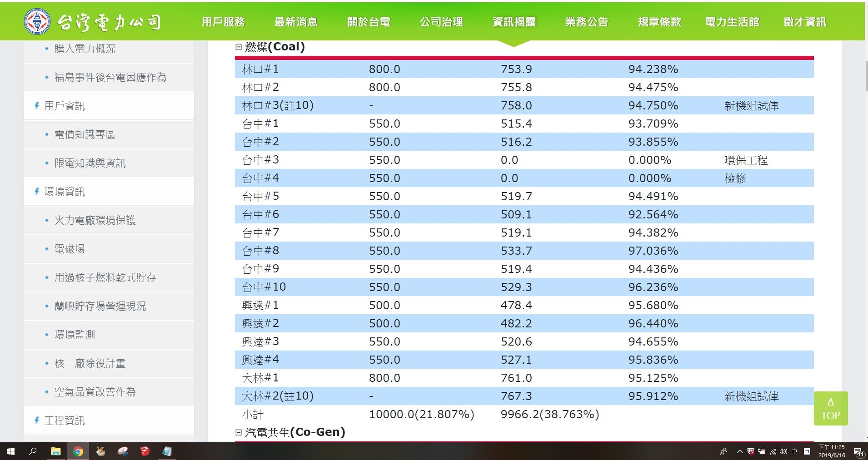This screenshot has width=868, height=460.
Task: Open the 電價知識專區 sidebar link
Action: coord(85,134)
